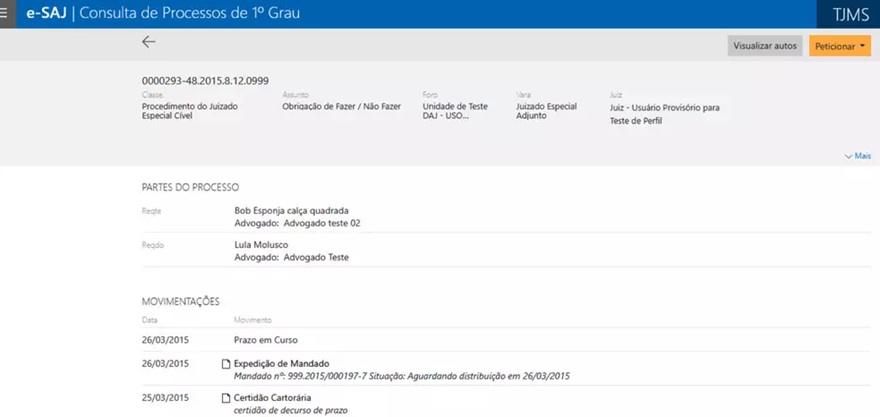Click the Movimento column header

[253, 320]
